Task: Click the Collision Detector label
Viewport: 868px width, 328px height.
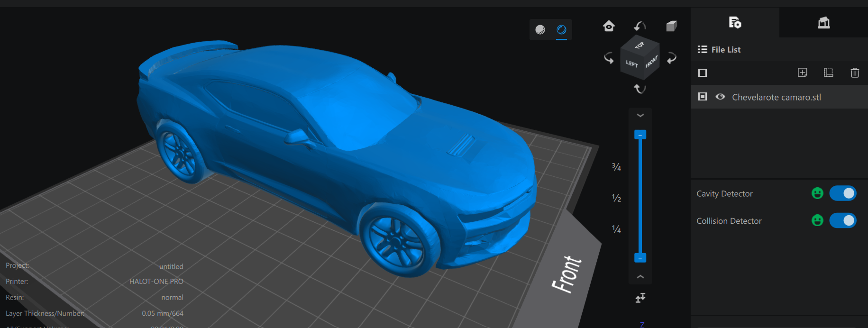Action: 729,221
